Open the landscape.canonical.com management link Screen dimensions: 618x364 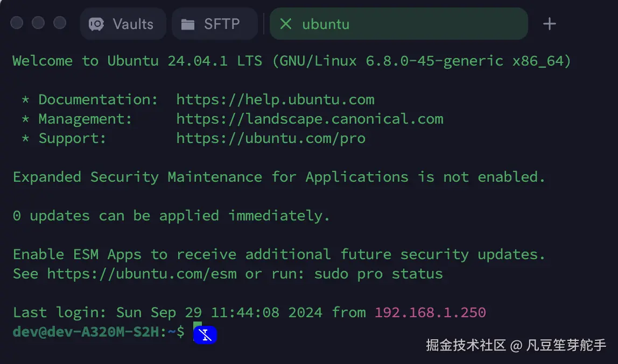310,119
